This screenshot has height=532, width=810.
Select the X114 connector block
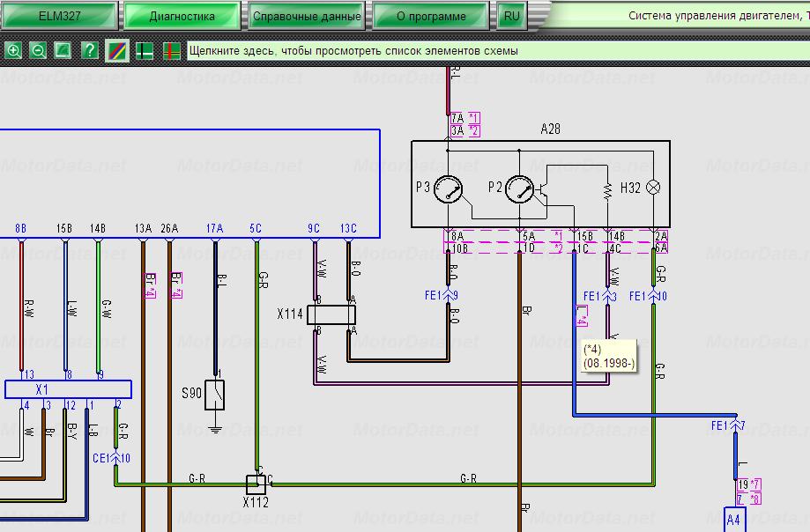pyautogui.click(x=330, y=314)
